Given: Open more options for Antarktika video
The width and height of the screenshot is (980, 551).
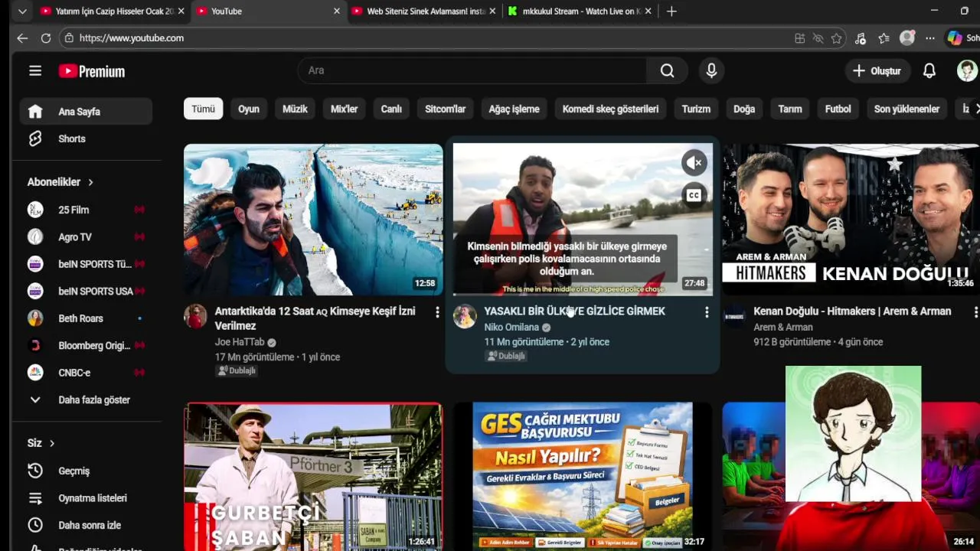Looking at the screenshot, I should [x=437, y=312].
